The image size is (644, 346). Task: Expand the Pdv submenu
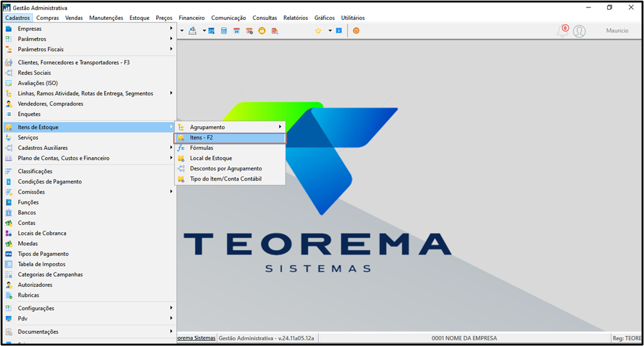[x=171, y=318]
